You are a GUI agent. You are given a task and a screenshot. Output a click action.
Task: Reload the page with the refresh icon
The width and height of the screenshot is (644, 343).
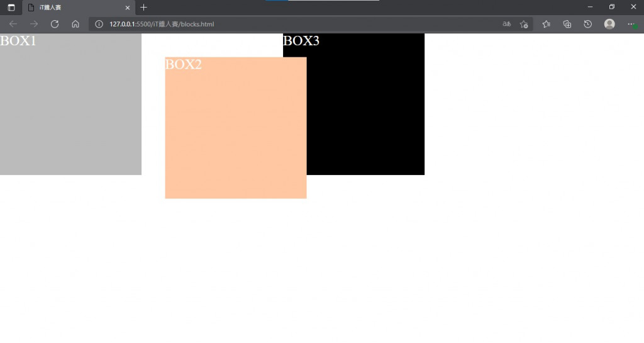point(55,25)
